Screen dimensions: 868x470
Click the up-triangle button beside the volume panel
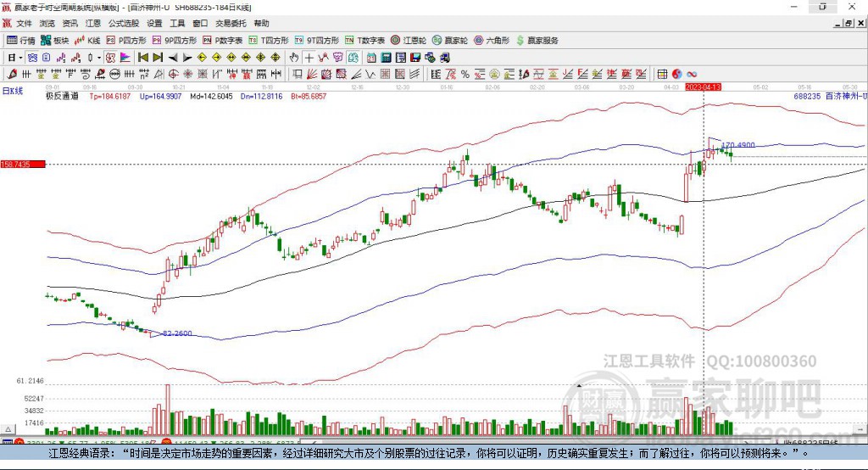[x=8, y=429]
